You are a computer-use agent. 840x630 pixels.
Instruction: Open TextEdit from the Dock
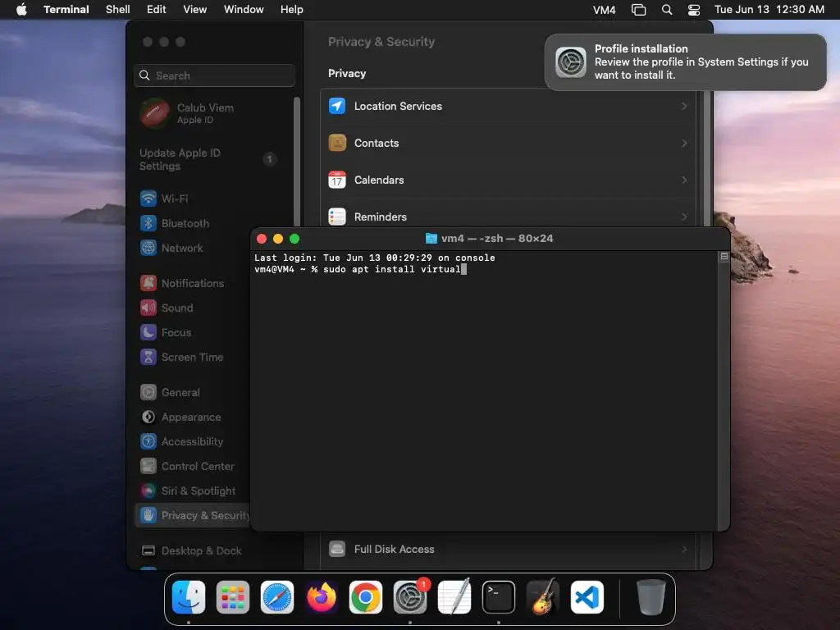(454, 597)
